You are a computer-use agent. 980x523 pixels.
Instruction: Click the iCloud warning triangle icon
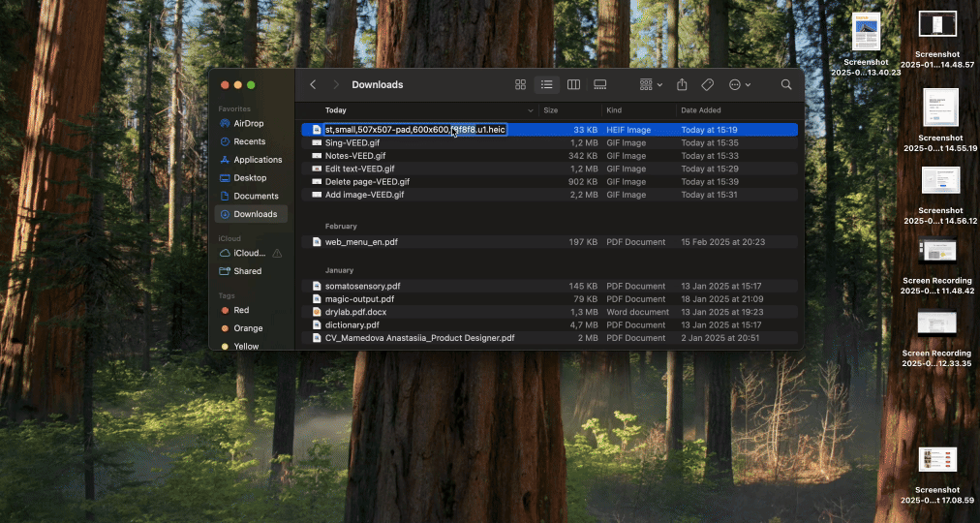(277, 253)
